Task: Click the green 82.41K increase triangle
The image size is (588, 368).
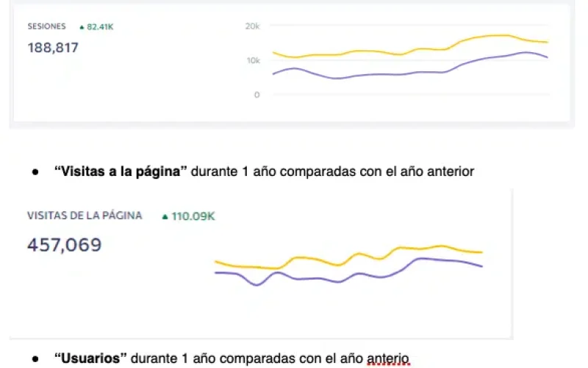Action: tap(82, 27)
